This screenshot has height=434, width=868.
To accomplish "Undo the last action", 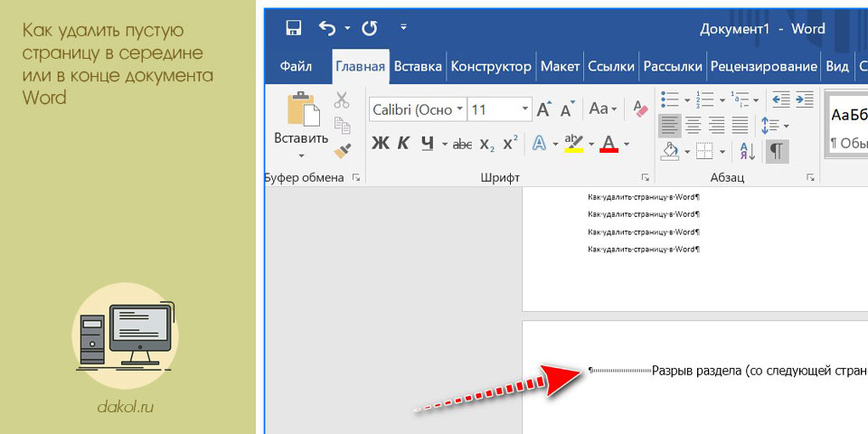I will [327, 28].
